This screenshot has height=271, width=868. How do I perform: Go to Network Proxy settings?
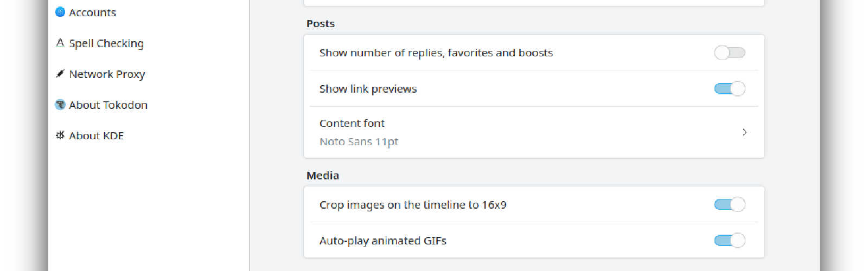coord(107,74)
